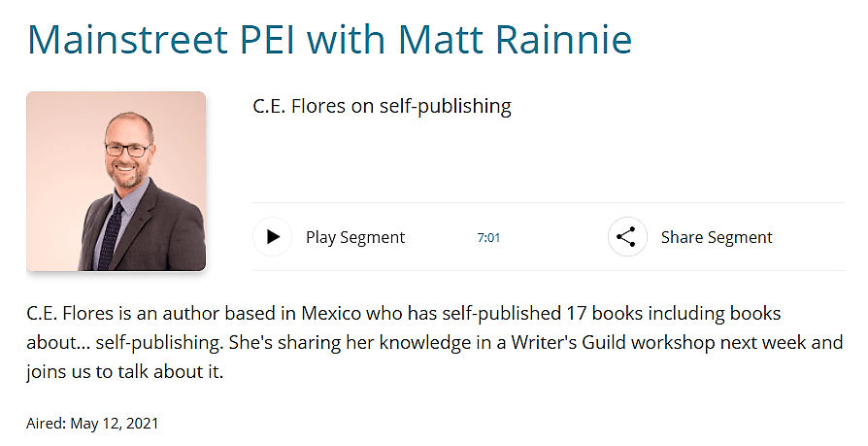Open the Mainstreet PEI show title link

(x=330, y=39)
